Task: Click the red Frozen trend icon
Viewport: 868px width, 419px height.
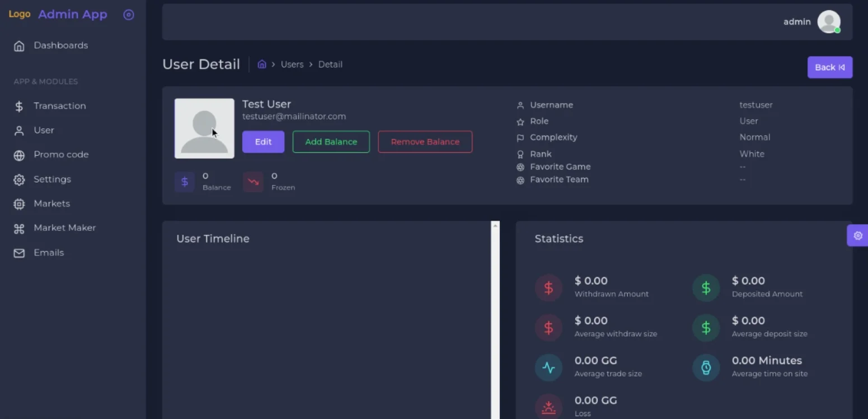Action: pos(253,182)
